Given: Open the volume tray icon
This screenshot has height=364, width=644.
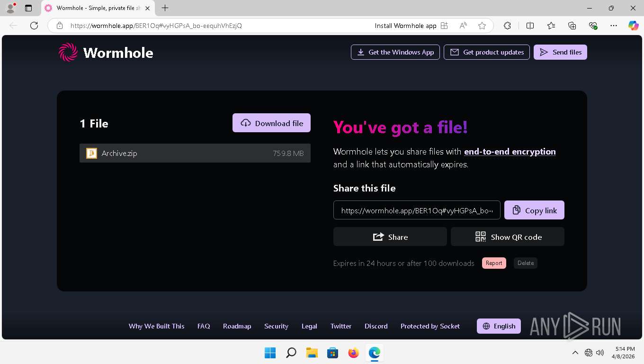Looking at the screenshot, I should (600, 353).
